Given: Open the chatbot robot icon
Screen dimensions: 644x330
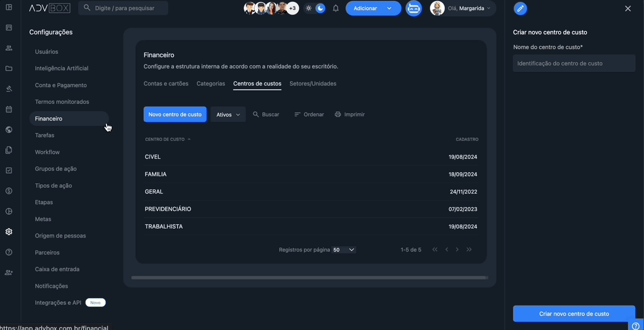Looking at the screenshot, I should point(413,8).
